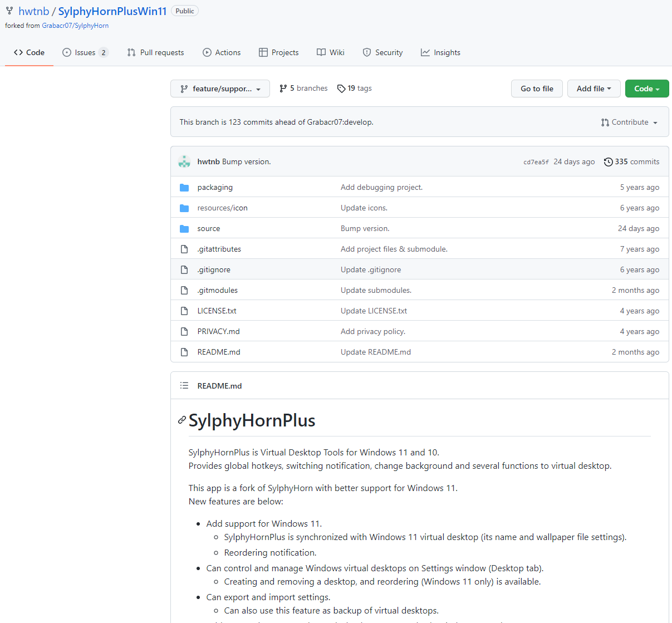Open commit 'Update README.md'
672x623 pixels.
[x=376, y=352]
